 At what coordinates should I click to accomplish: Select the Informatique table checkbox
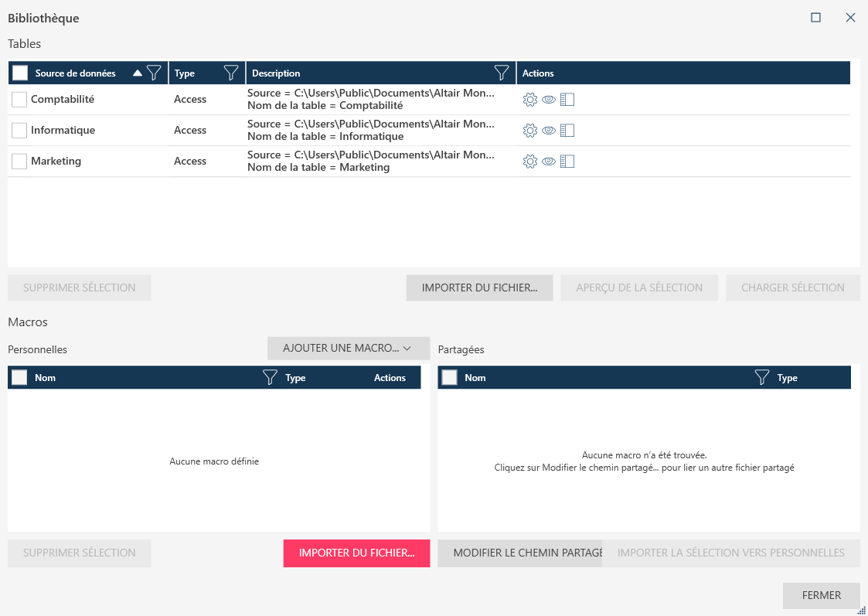point(19,131)
